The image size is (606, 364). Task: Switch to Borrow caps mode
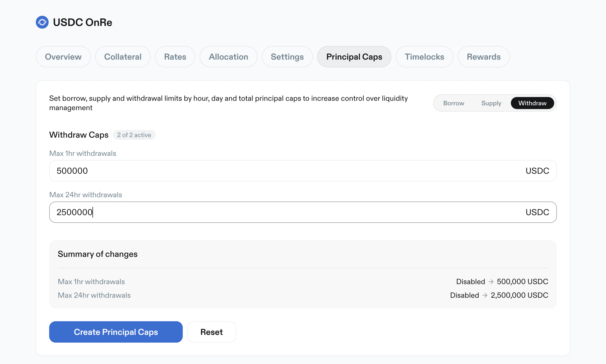click(x=453, y=103)
